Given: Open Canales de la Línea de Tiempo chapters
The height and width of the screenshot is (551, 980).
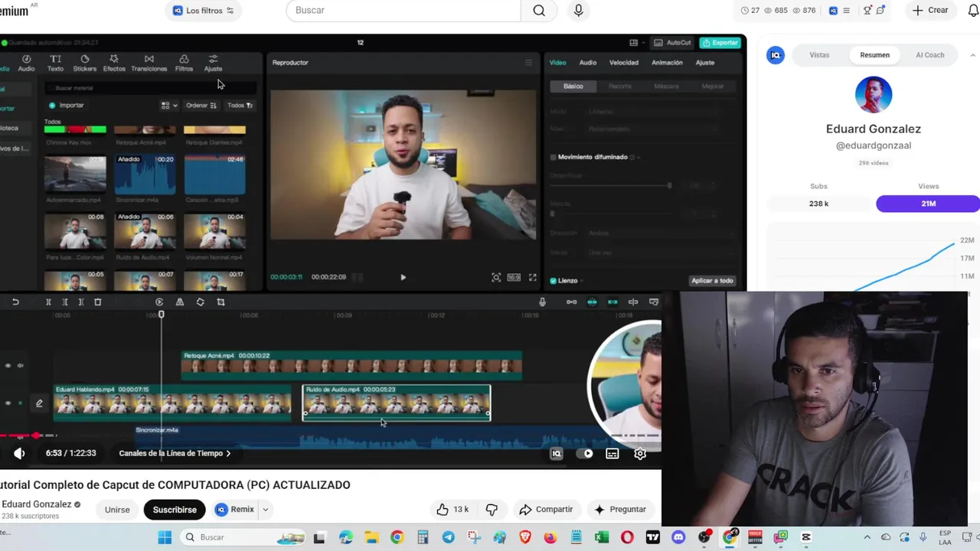Looking at the screenshot, I should point(175,453).
